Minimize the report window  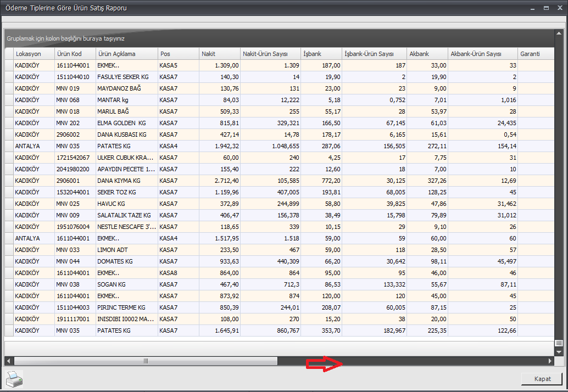click(x=532, y=8)
